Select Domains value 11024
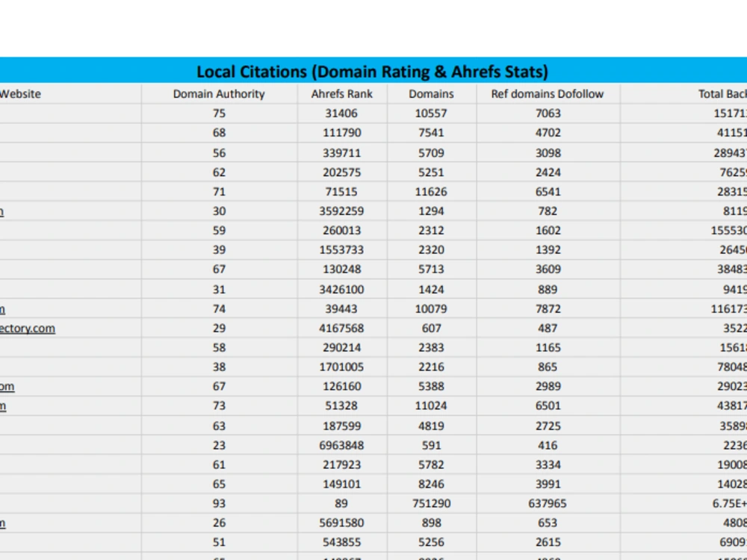Screen dimensions: 747x560 (x=431, y=405)
